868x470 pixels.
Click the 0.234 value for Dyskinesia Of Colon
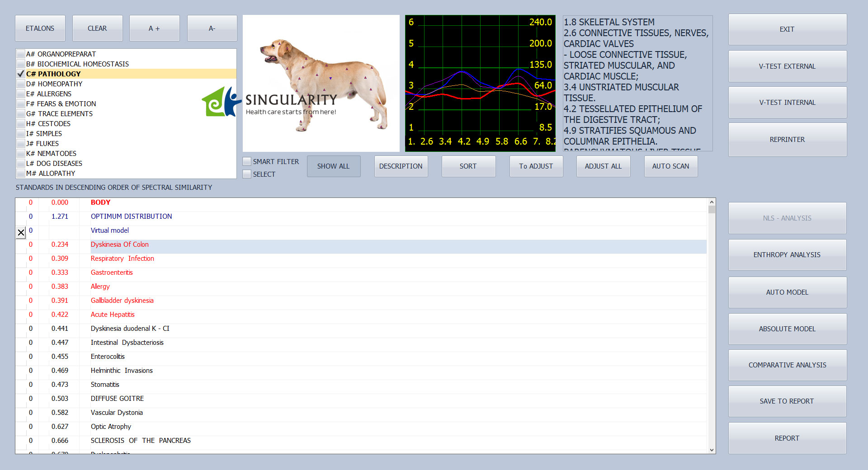point(60,244)
